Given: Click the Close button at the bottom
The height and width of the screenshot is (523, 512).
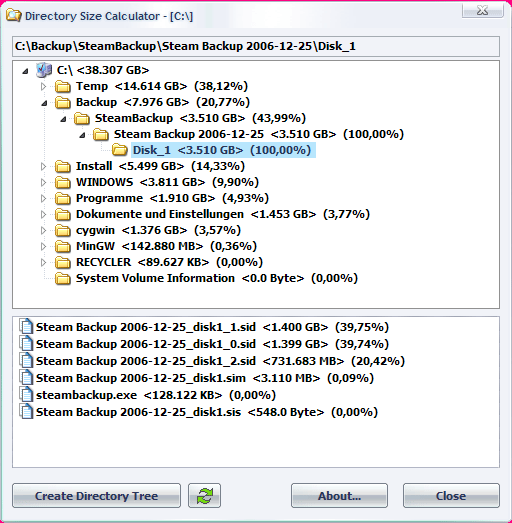Looking at the screenshot, I should (x=451, y=495).
